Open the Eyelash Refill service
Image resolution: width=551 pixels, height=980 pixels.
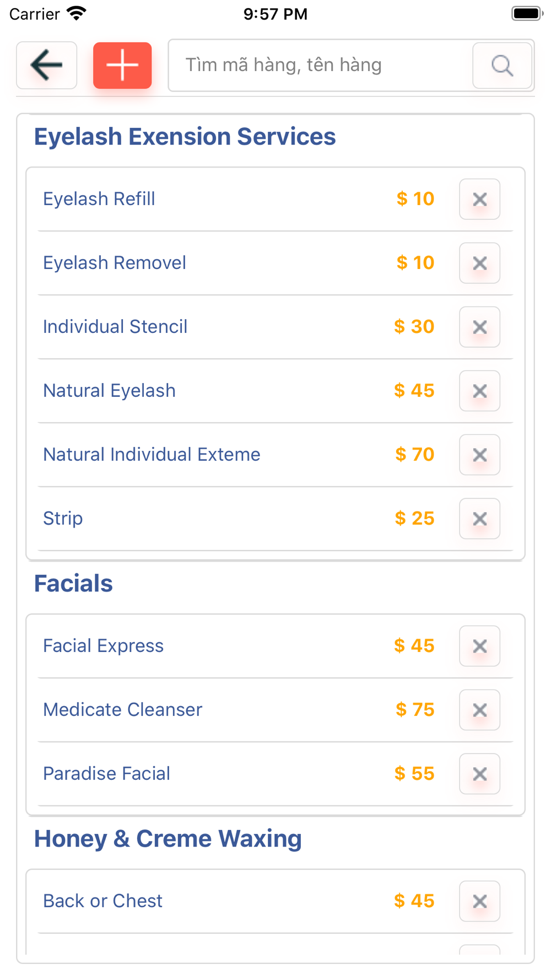tap(99, 199)
